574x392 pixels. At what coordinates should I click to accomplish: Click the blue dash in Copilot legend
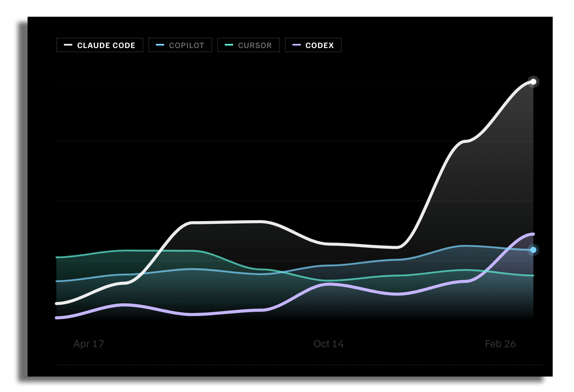tap(160, 45)
